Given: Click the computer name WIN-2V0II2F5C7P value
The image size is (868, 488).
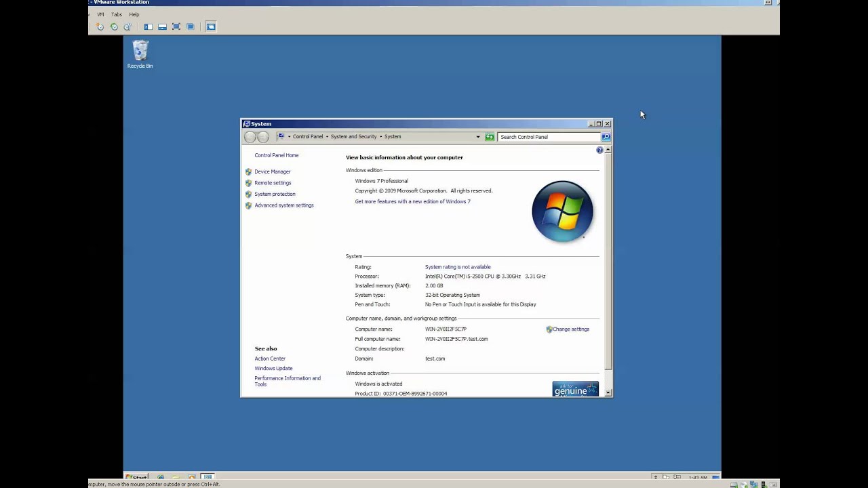Looking at the screenshot, I should click(446, 329).
